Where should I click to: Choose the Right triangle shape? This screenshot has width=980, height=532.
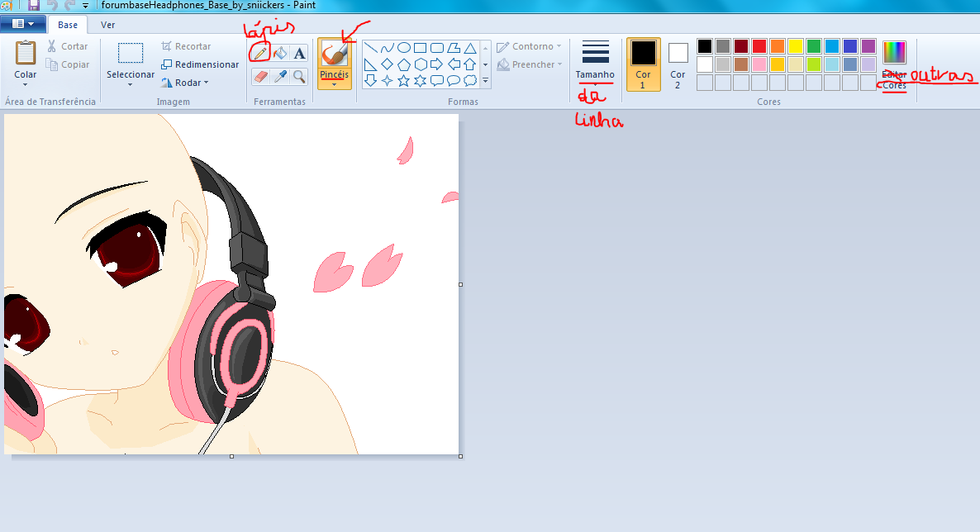pos(371,64)
